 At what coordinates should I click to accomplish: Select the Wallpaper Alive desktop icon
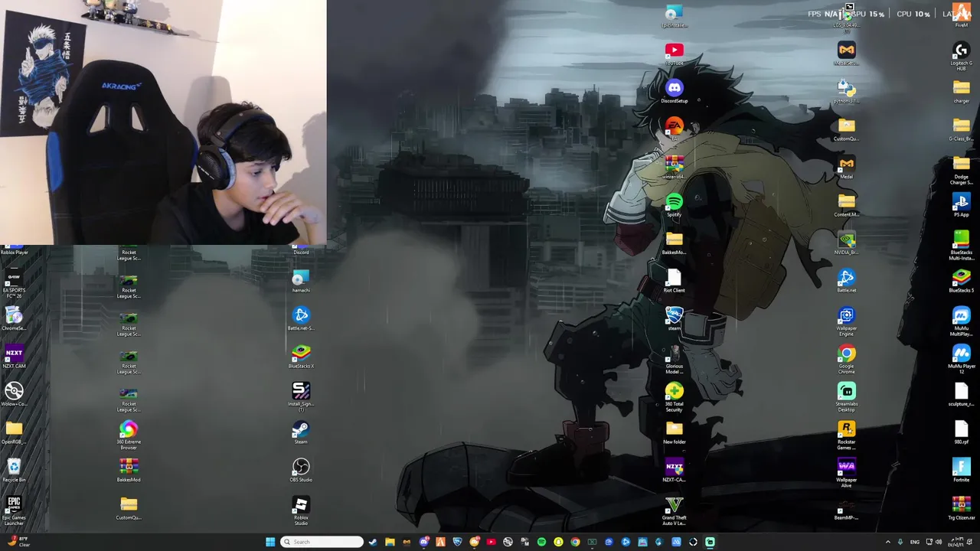pos(846,471)
